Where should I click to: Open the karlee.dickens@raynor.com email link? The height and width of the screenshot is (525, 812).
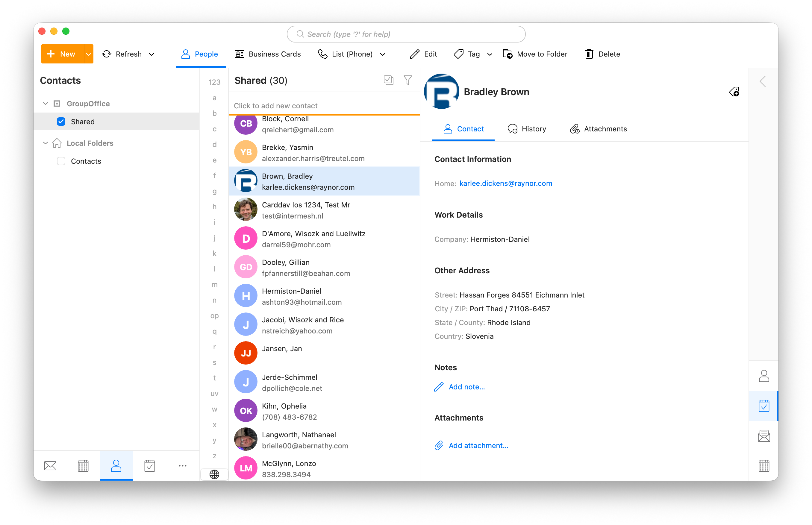click(x=505, y=183)
